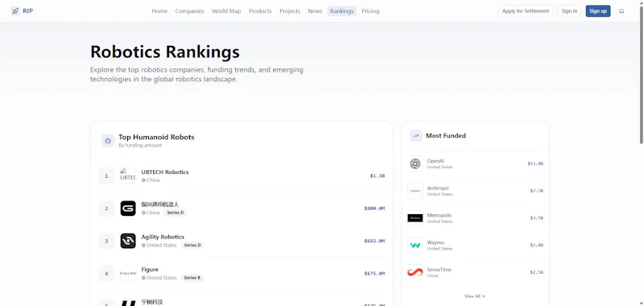Click the OpenAI logo in Most Funded
The width and height of the screenshot is (644, 306).
415,163
